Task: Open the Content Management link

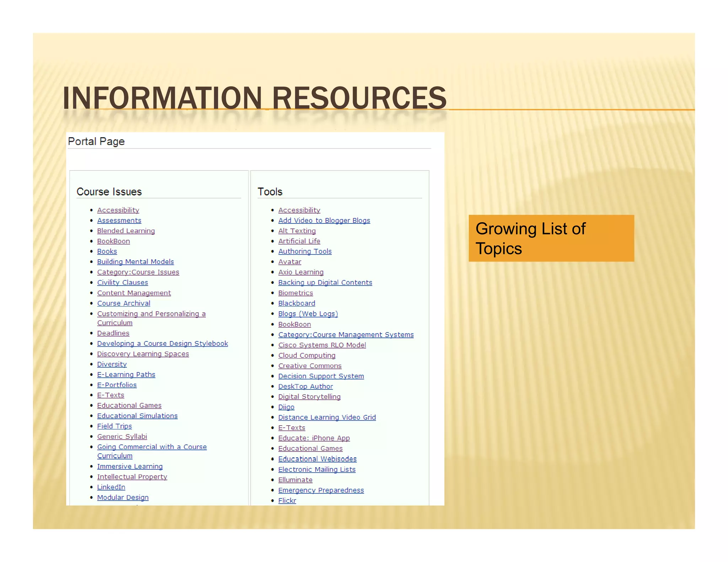Action: coord(134,293)
